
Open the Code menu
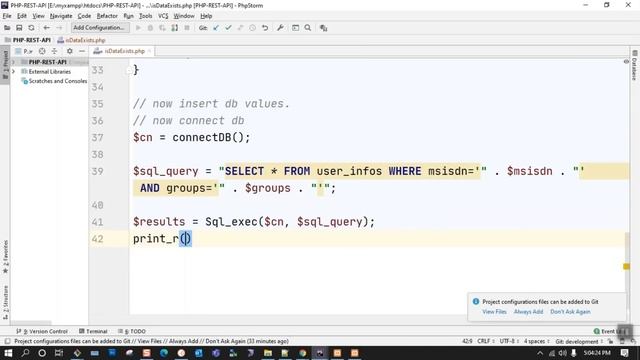tap(84, 16)
